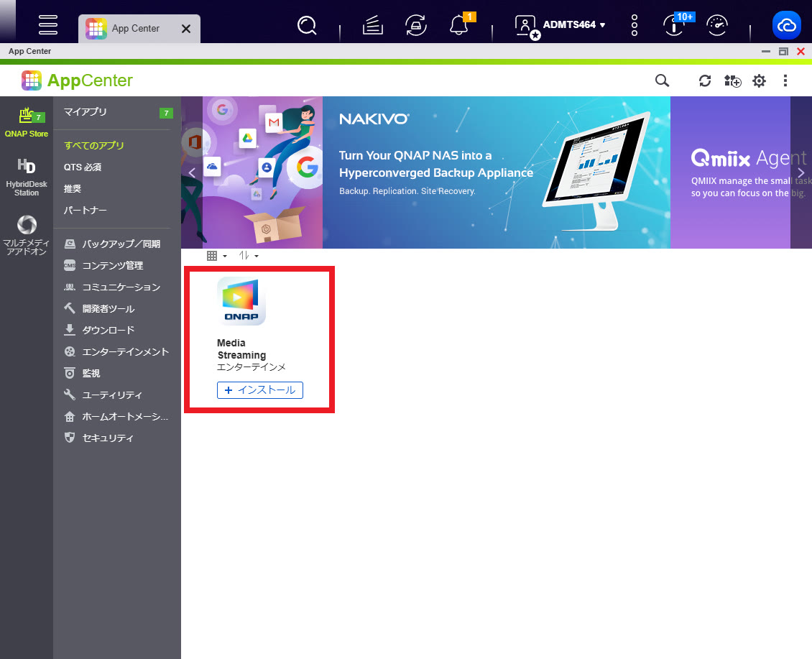812x659 pixels.
Task: Open マイアプリ section
Action: 85,112
